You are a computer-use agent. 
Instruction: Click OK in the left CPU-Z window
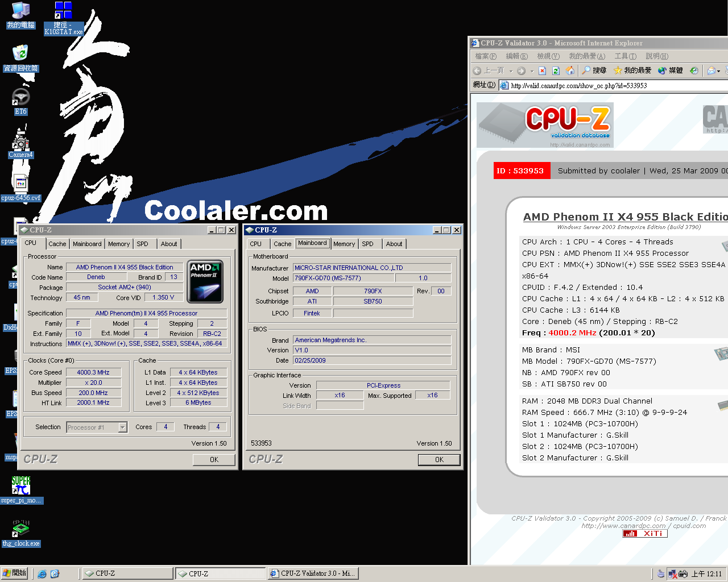[x=214, y=460]
